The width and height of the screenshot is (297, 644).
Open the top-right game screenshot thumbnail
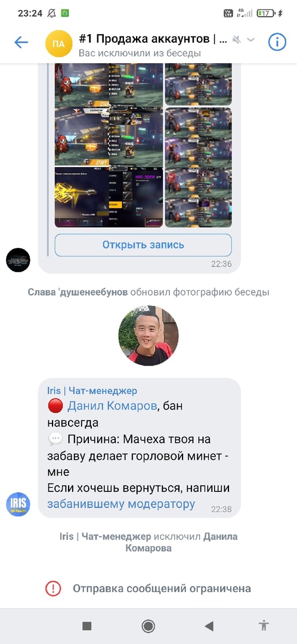click(x=199, y=84)
